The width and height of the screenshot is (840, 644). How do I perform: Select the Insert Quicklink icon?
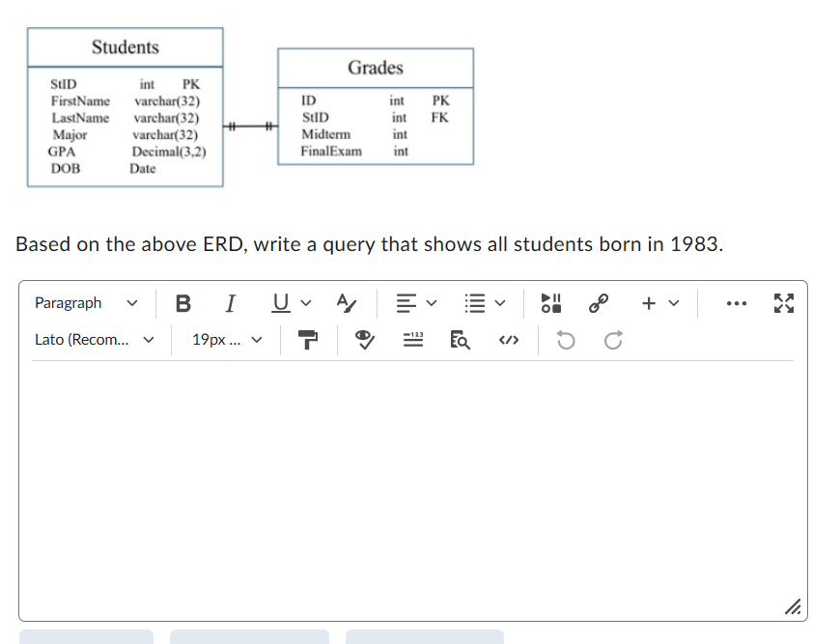[597, 302]
